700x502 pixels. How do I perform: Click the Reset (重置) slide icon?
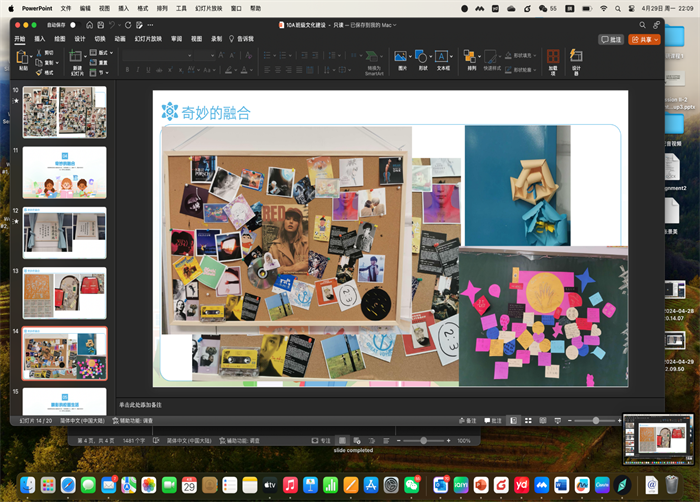click(x=93, y=63)
